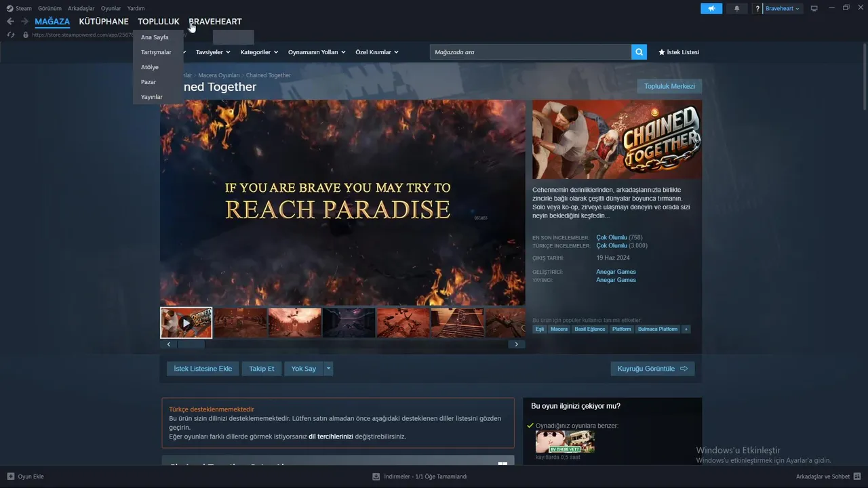
Task: Click the Takip Et button
Action: pos(262,369)
